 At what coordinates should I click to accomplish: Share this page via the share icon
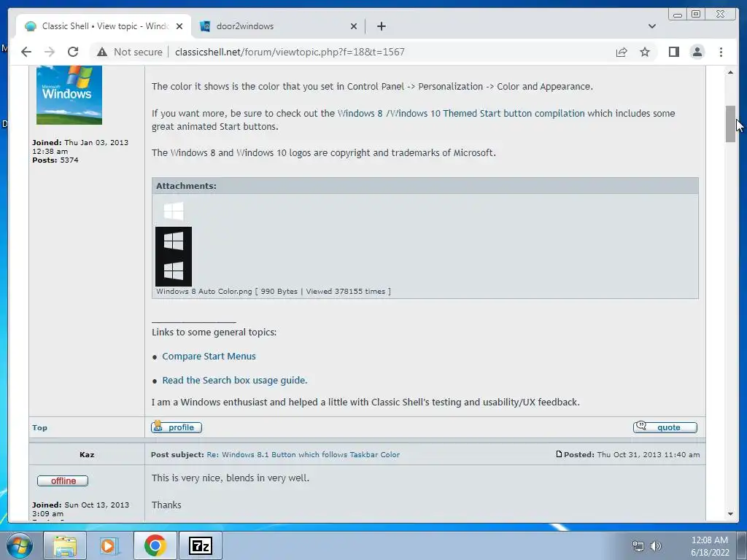click(622, 52)
